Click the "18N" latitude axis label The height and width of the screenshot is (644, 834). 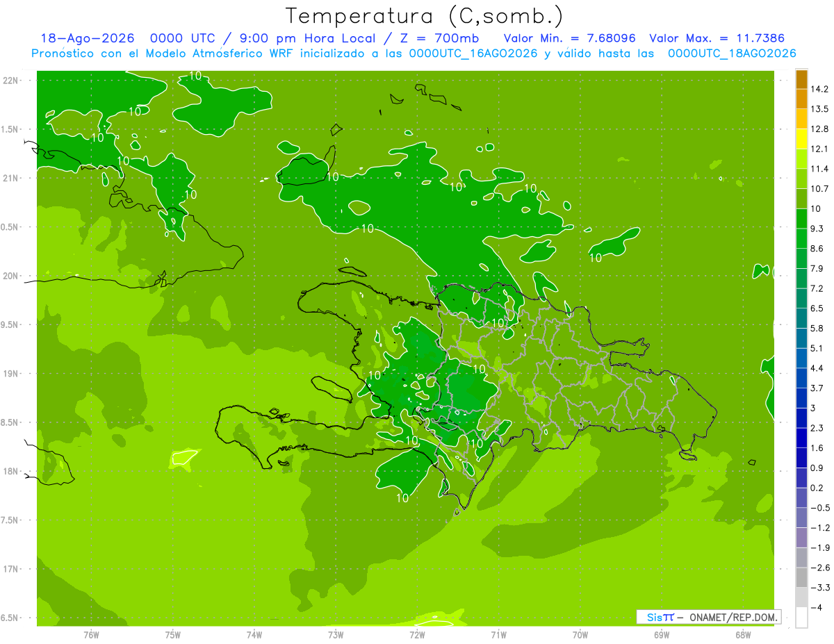pyautogui.click(x=11, y=471)
